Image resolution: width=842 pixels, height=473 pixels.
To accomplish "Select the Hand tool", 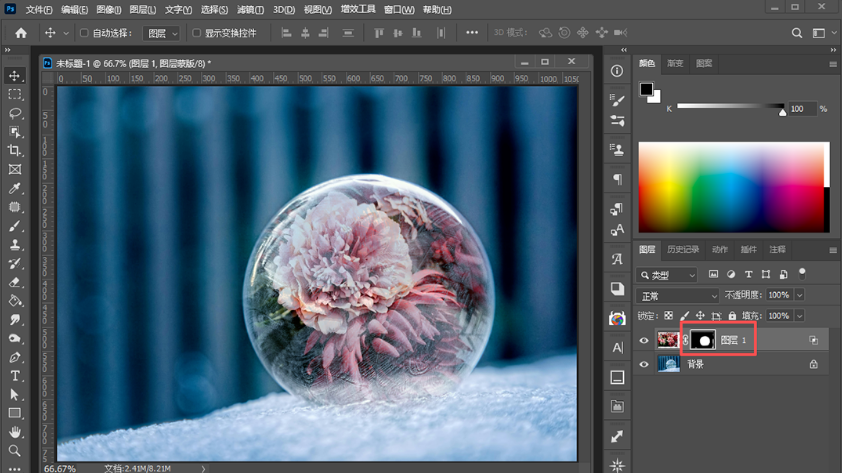I will (x=14, y=432).
